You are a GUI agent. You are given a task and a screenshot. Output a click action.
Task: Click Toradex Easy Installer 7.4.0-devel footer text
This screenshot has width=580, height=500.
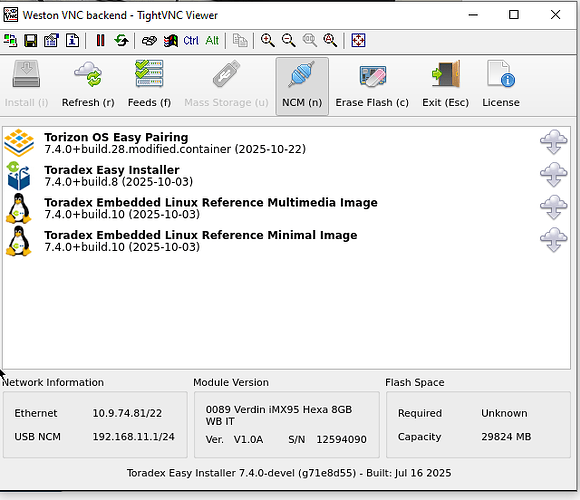click(x=289, y=473)
